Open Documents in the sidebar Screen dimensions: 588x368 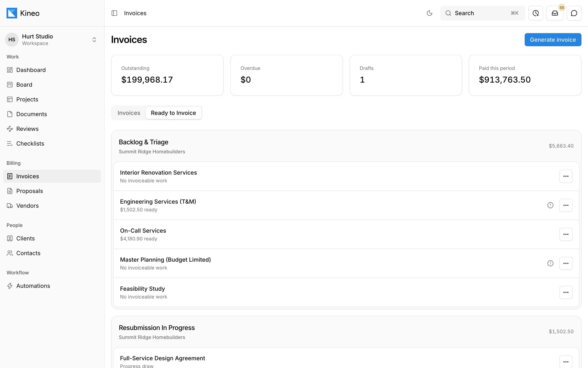tap(52, 114)
